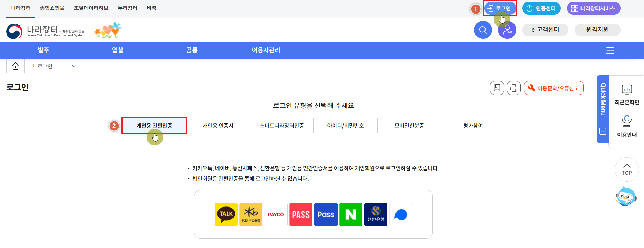Image resolution: width=644 pixels, height=248 pixels.
Task: Click the chatbot mascot icon
Action: (625, 196)
